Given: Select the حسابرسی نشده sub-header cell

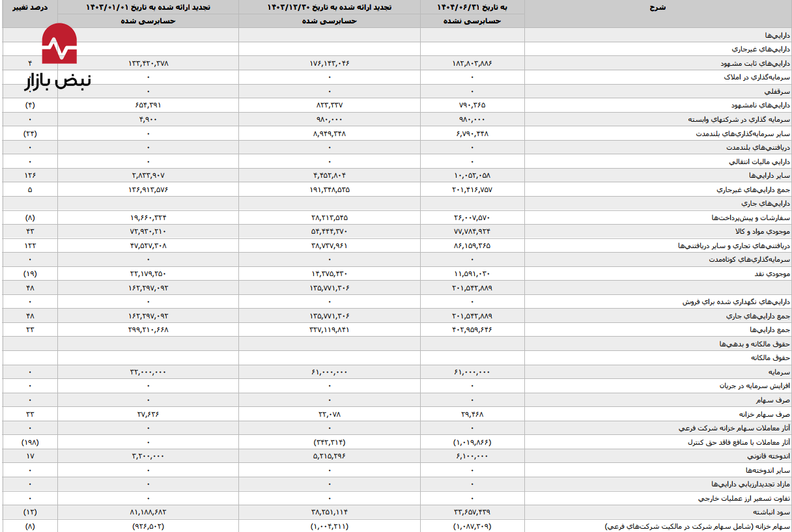Looking at the screenshot, I should 472,21.
